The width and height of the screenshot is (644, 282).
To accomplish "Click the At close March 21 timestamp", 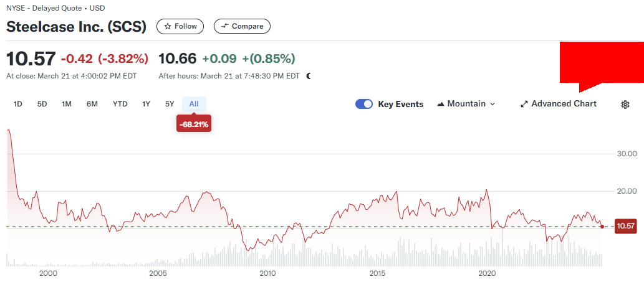I will (72, 76).
